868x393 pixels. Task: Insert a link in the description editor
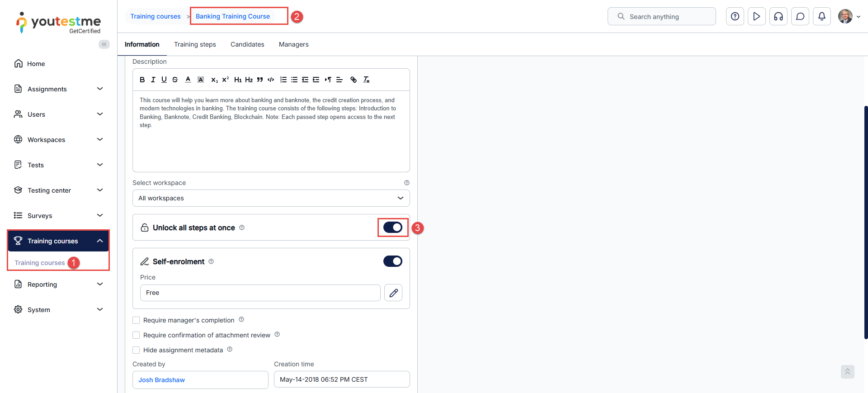click(354, 80)
